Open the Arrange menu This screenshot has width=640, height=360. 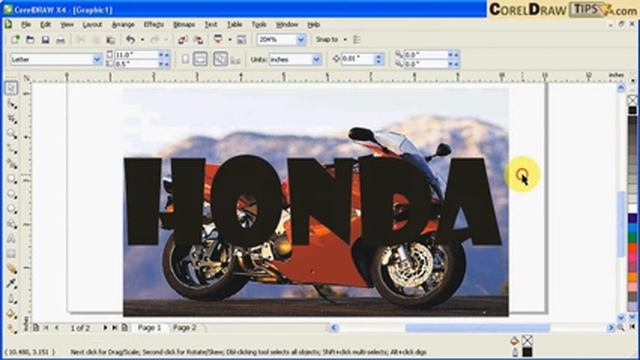(x=123, y=24)
